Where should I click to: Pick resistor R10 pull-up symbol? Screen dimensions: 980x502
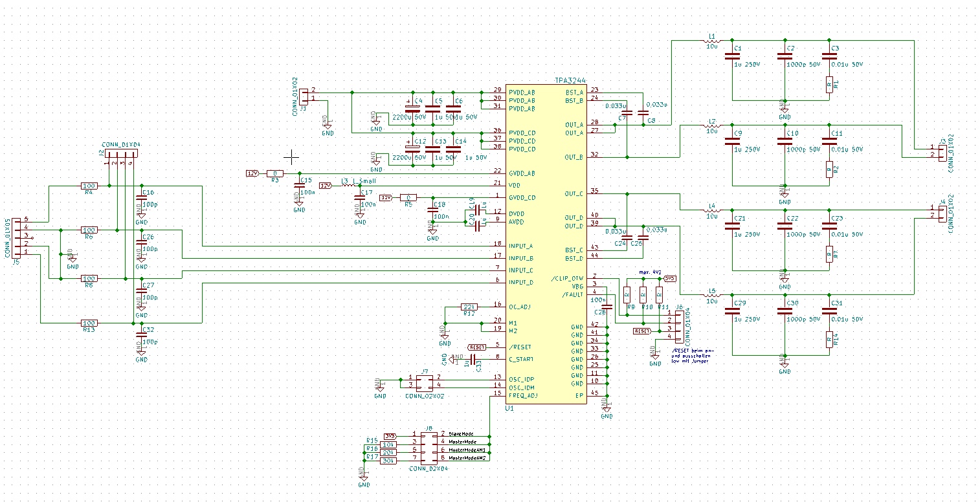pos(643,294)
